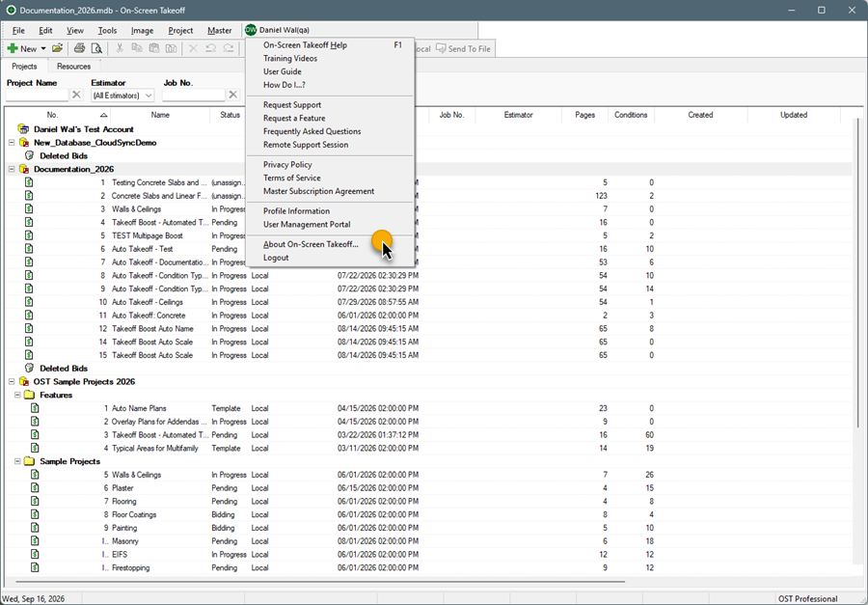The image size is (868, 605).
Task: Click the horizontal scrollbar below the list
Action: [x=321, y=582]
